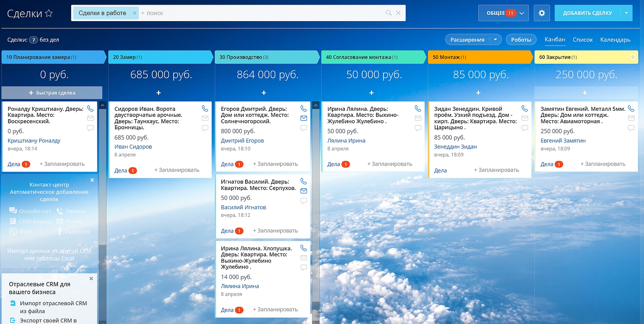This screenshot has height=324, width=644.
Task: Open the Facebook channel option
Action: point(73,232)
